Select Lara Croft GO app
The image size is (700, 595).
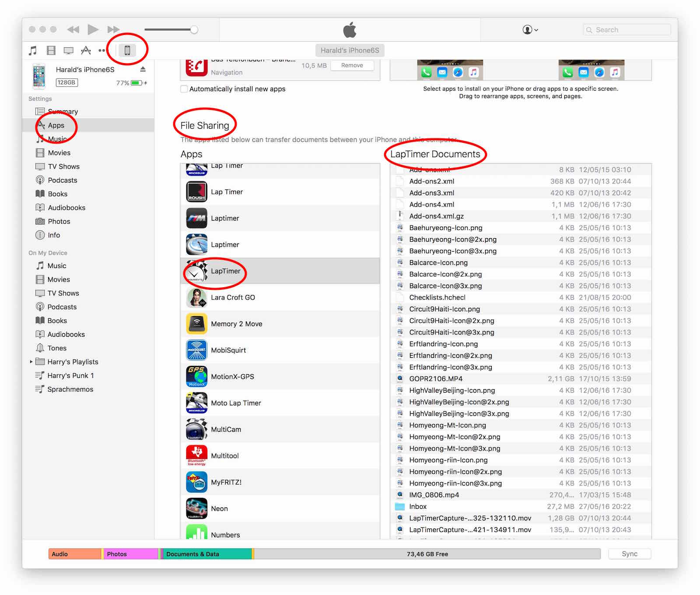pyautogui.click(x=280, y=297)
